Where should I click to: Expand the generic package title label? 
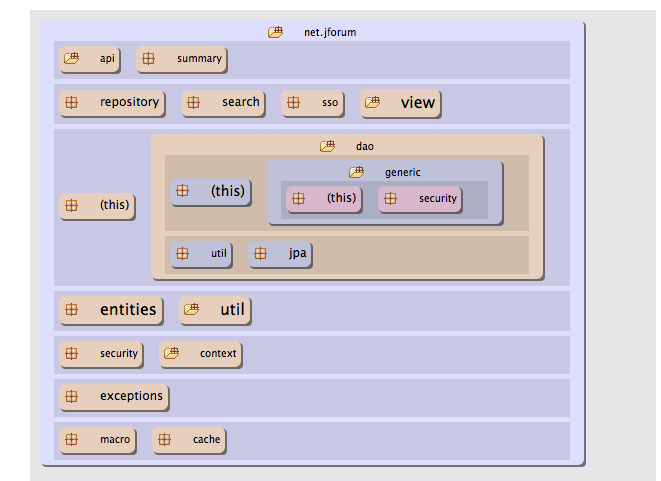[x=402, y=172]
